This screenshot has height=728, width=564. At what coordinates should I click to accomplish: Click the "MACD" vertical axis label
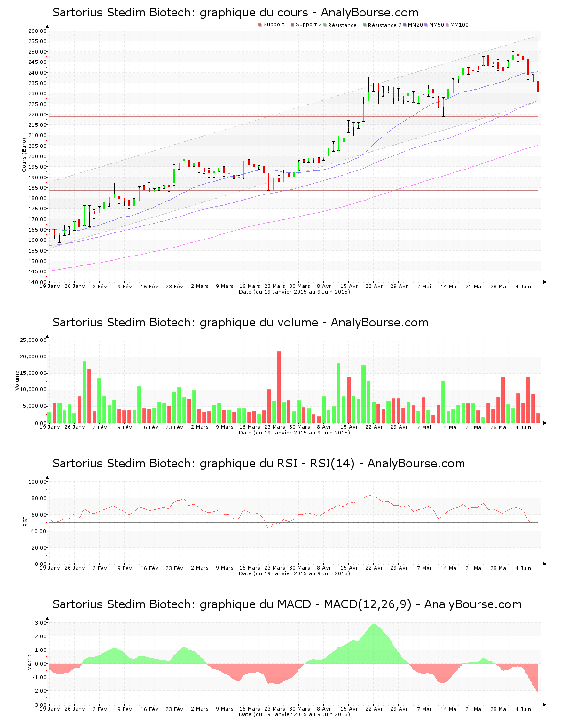(x=30, y=662)
